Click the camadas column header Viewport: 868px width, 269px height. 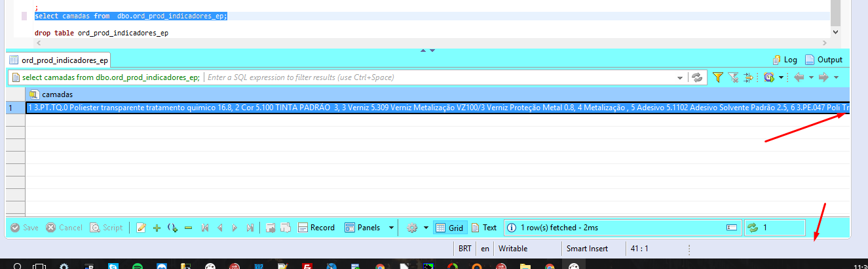coord(437,94)
